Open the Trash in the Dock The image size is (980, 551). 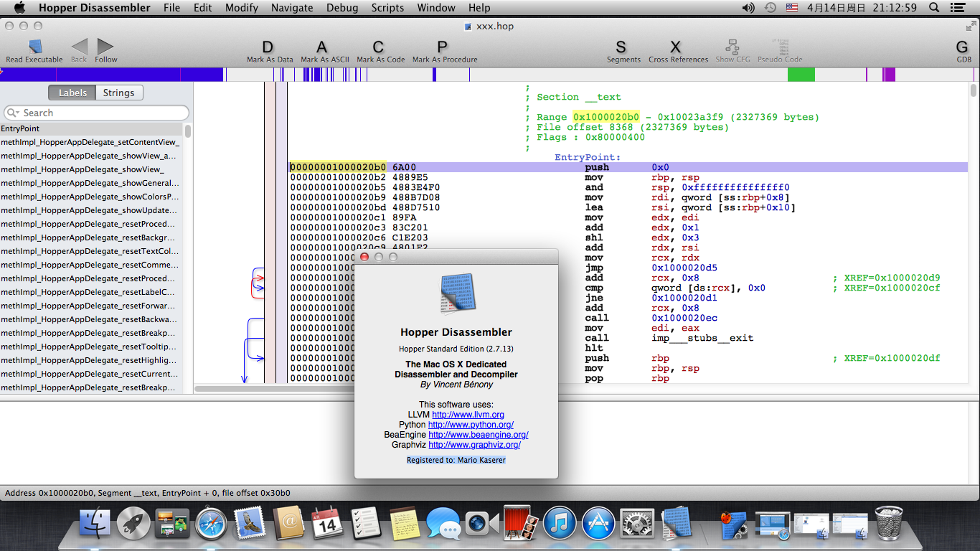(889, 523)
